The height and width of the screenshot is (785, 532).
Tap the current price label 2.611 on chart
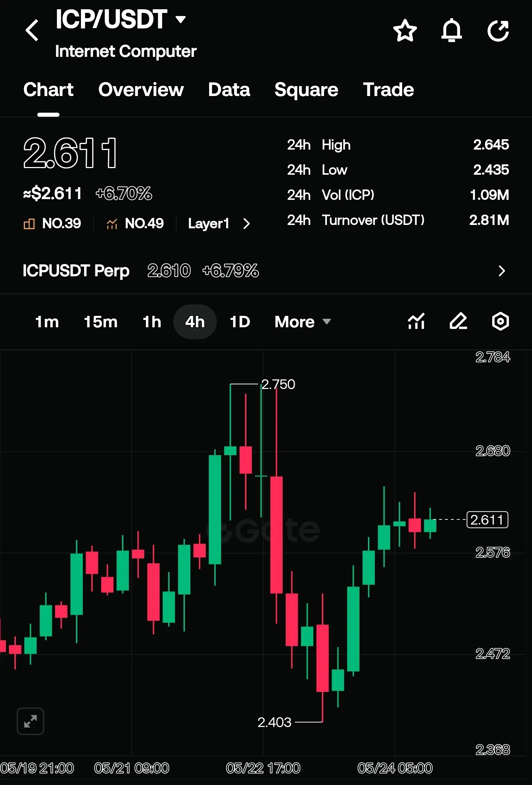487,520
